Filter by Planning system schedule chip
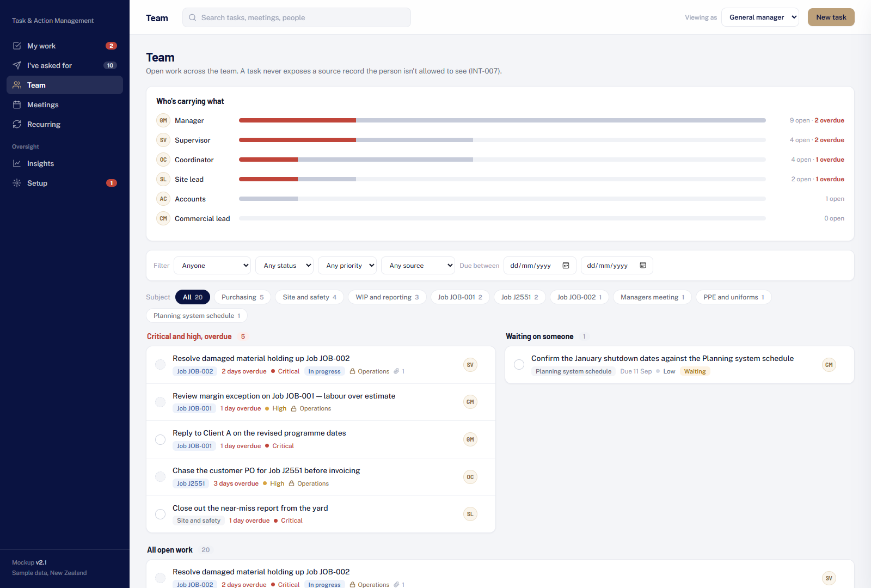The image size is (871, 588). point(197,316)
